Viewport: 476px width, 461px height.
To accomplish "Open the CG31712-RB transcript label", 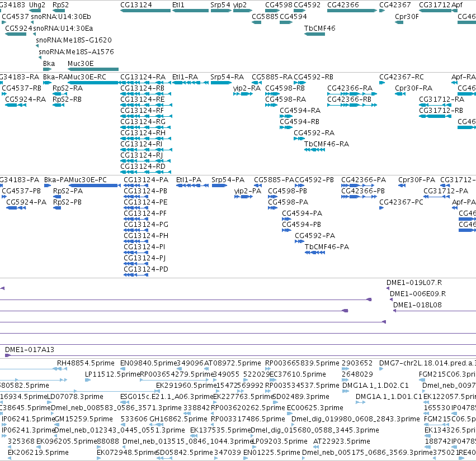I will tap(441, 111).
